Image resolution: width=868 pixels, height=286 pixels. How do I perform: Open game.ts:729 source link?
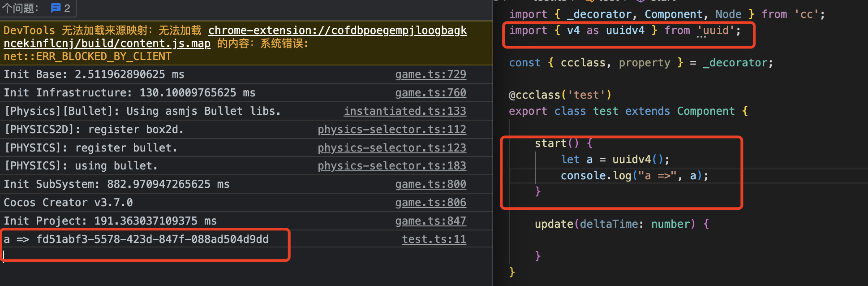pos(430,74)
